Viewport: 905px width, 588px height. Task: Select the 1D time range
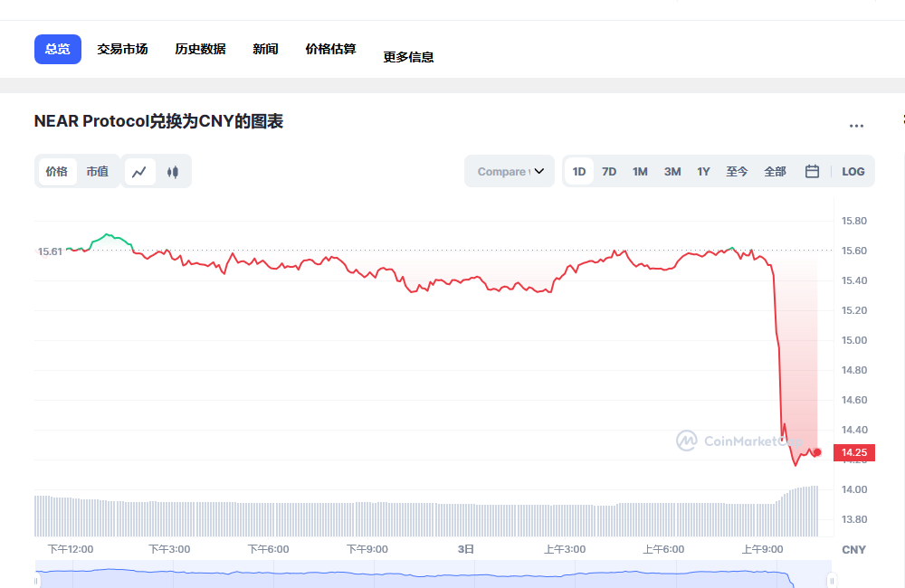coord(579,171)
